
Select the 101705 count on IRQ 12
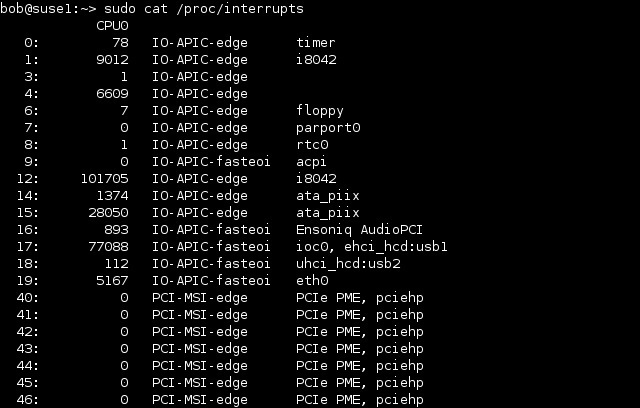(104, 179)
